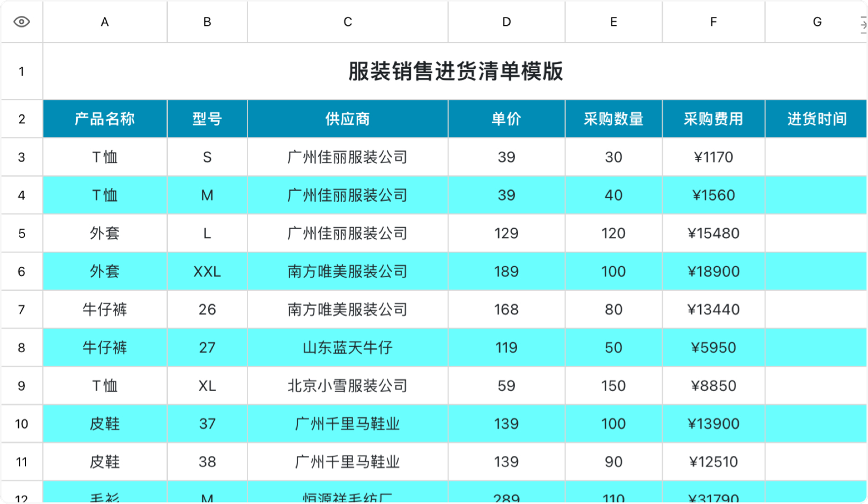This screenshot has width=868, height=504.
Task: Select the cell with model L
Action: click(207, 233)
